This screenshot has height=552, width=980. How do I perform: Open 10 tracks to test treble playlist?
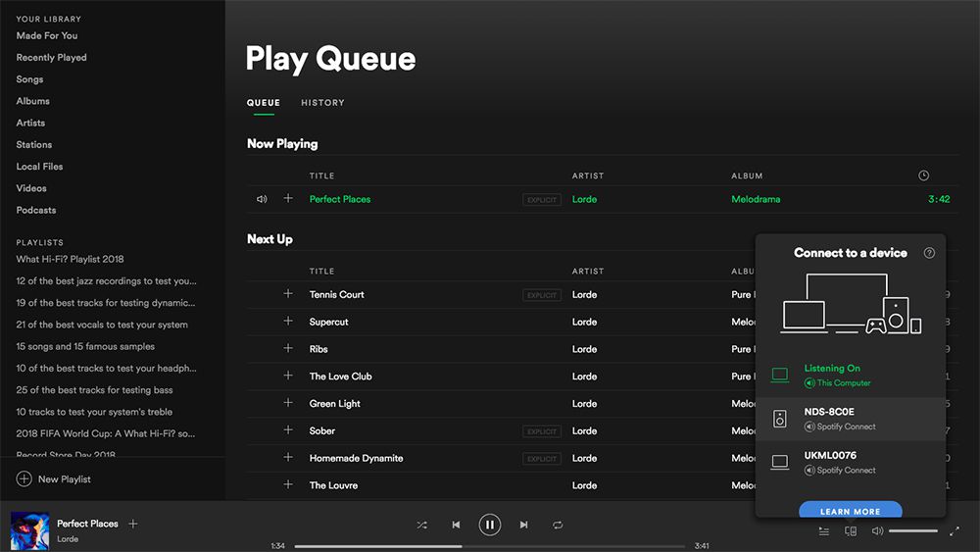coord(94,412)
